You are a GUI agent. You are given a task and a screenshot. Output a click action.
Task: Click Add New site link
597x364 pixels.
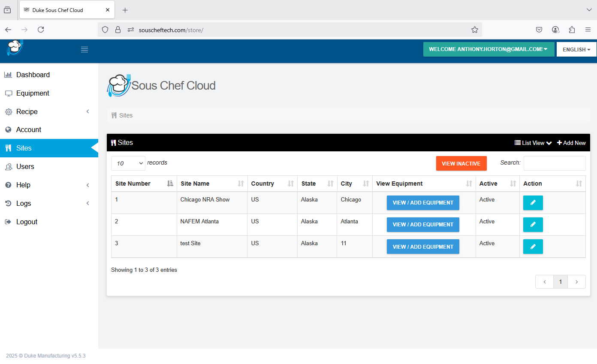click(x=571, y=143)
